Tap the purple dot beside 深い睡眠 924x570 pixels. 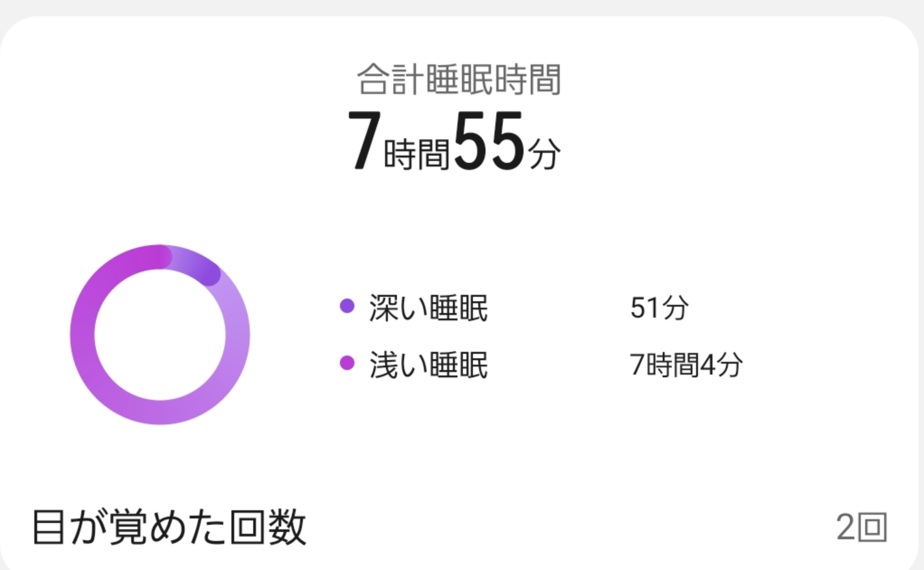point(347,306)
